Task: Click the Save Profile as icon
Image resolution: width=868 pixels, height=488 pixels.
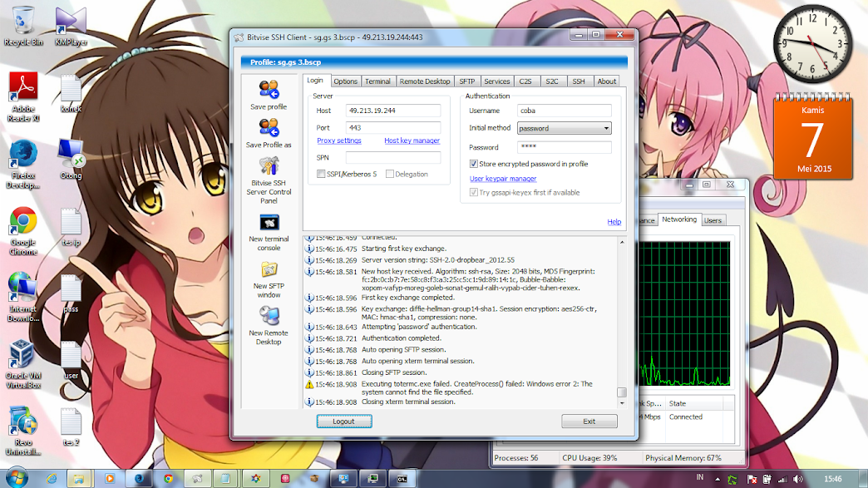Action: click(x=269, y=133)
